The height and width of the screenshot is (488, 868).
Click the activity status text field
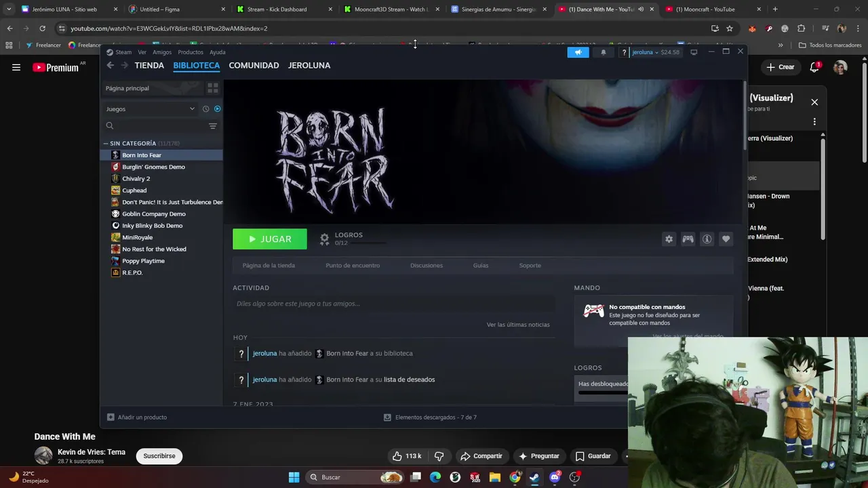tap(393, 304)
